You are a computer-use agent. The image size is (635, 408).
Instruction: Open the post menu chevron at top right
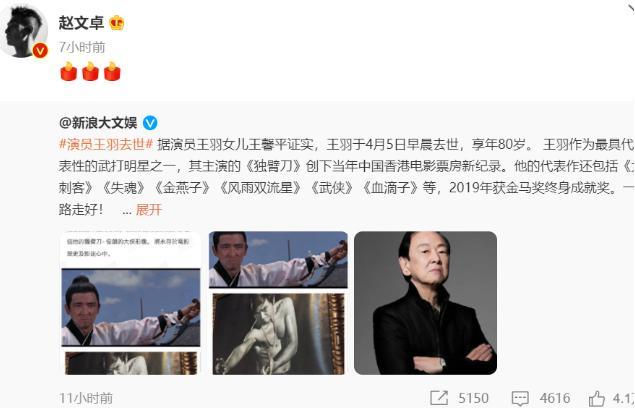click(630, 7)
